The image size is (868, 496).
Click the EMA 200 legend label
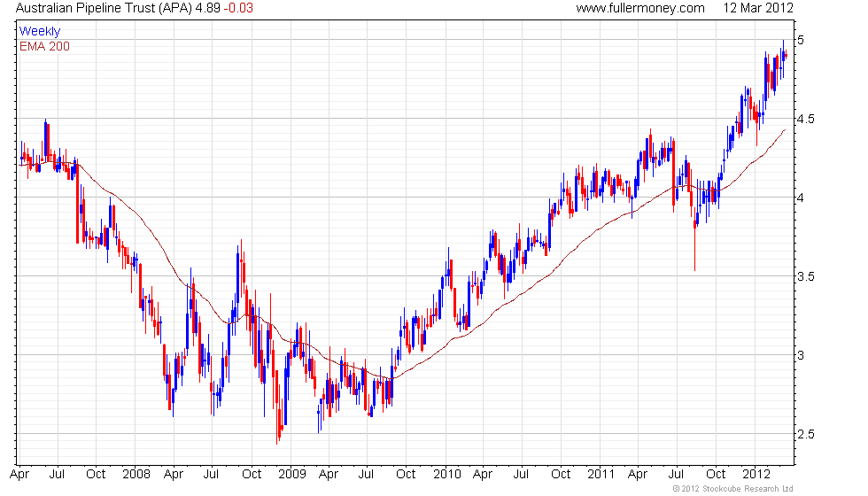[44, 46]
